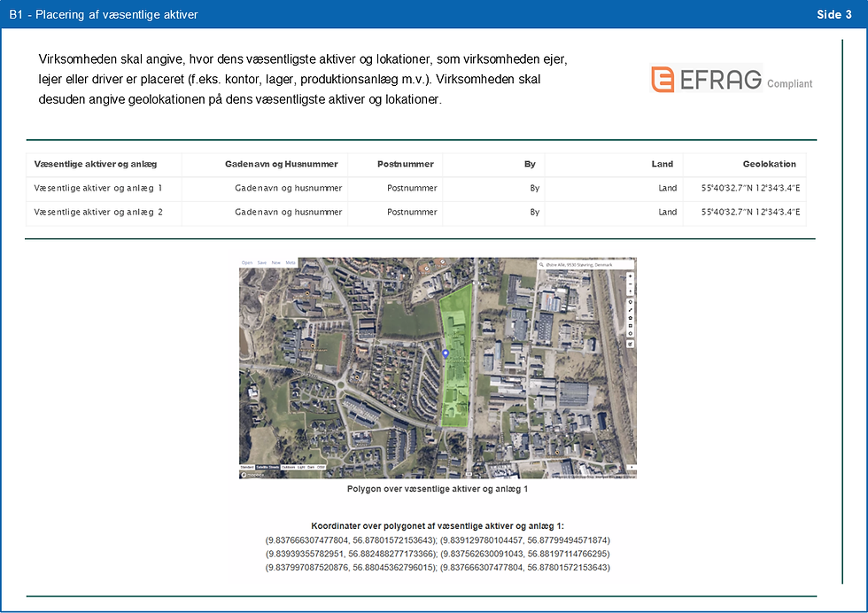The height and width of the screenshot is (613, 868).
Task: Click the search magnifier icon in map
Action: 541,265
